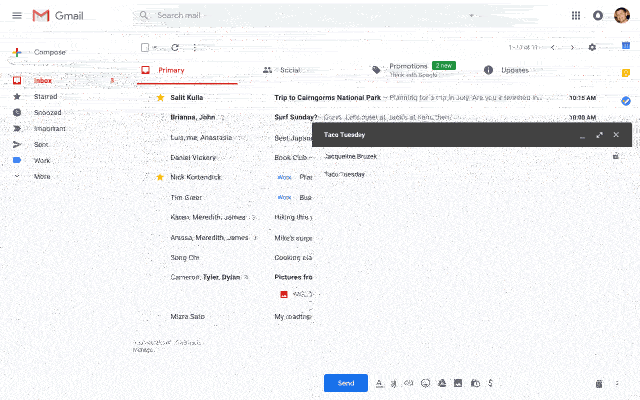Show search options dropdown in search bar
Screen dimensions: 640x400
pyautogui.click(x=471, y=16)
